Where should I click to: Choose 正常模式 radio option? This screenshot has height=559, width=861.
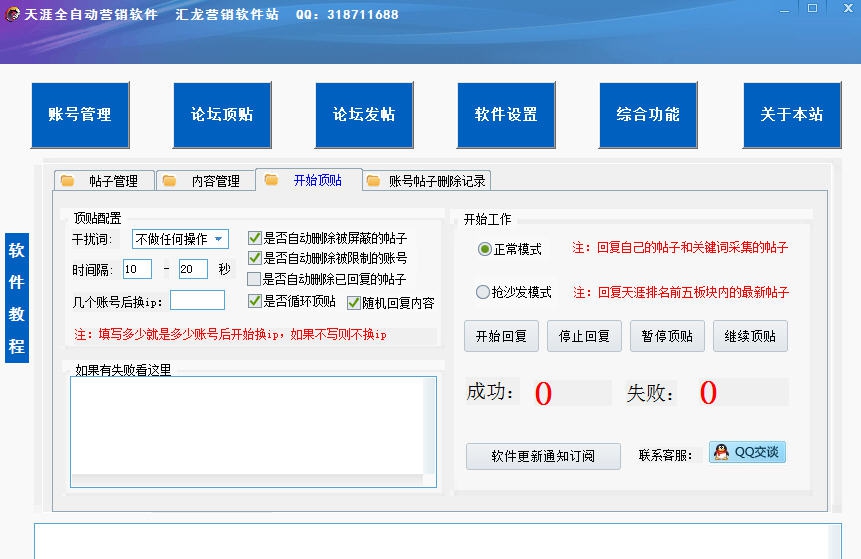click(485, 249)
